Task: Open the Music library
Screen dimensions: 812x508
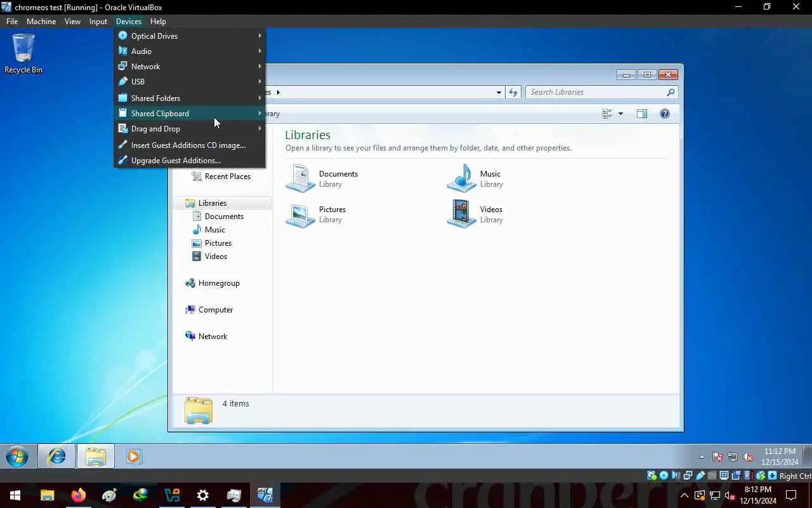Action: 475,178
